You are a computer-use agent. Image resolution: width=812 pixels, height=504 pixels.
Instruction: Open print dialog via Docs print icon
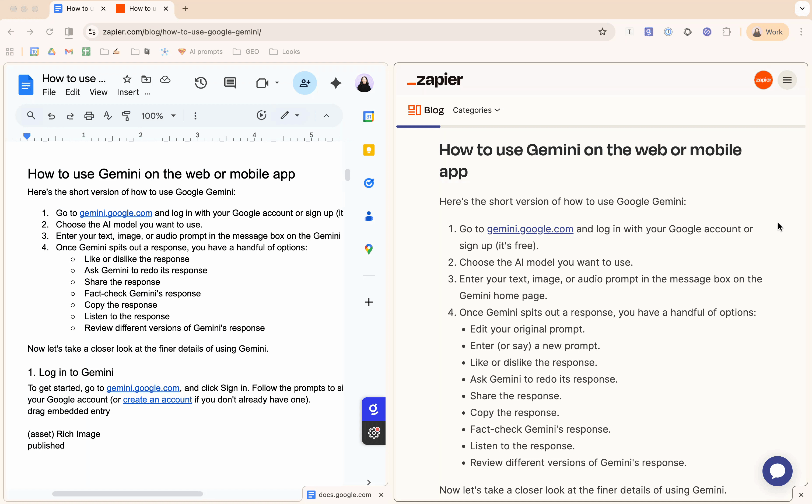pos(89,116)
